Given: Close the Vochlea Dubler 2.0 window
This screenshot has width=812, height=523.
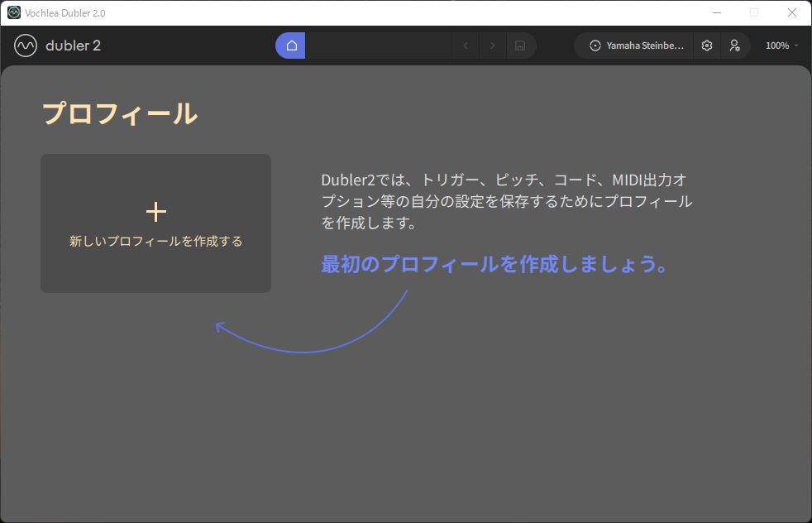Looking at the screenshot, I should [792, 12].
